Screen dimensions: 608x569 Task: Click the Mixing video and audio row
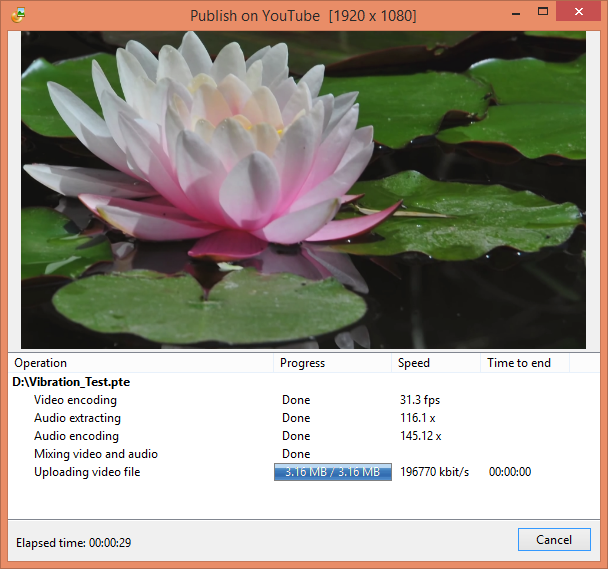(96, 454)
